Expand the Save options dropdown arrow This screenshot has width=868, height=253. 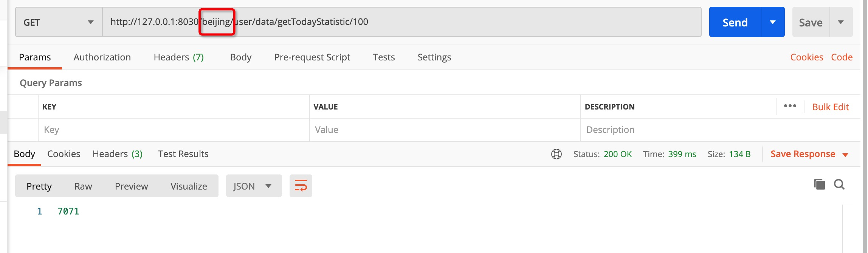[x=841, y=22]
